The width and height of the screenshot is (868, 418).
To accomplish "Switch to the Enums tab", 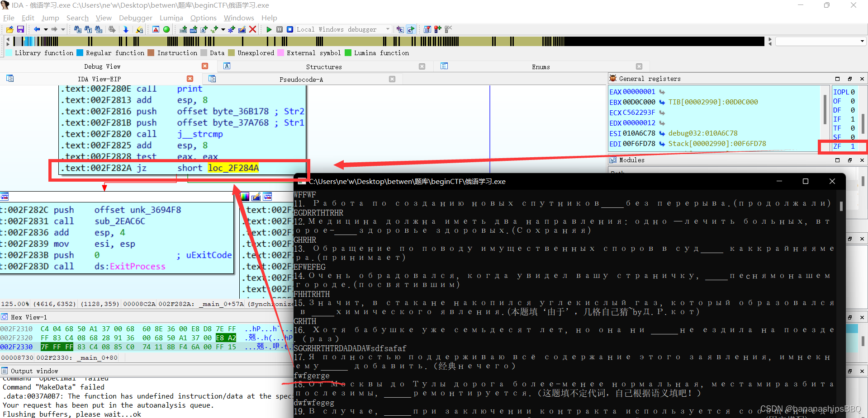I will point(541,67).
